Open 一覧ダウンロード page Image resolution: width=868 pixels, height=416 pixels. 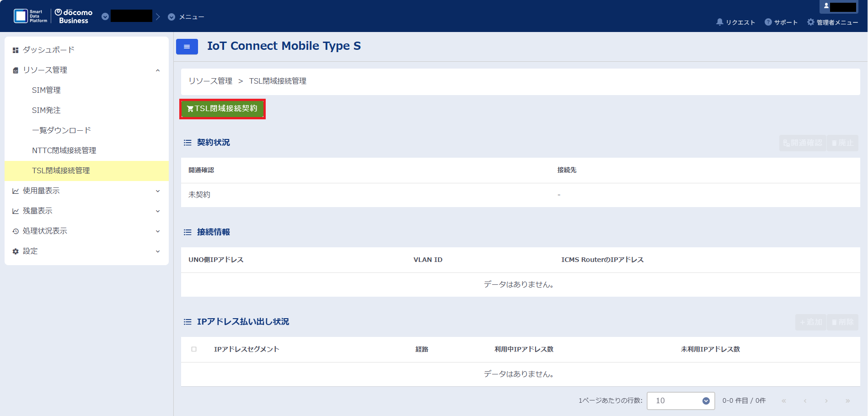coord(86,130)
